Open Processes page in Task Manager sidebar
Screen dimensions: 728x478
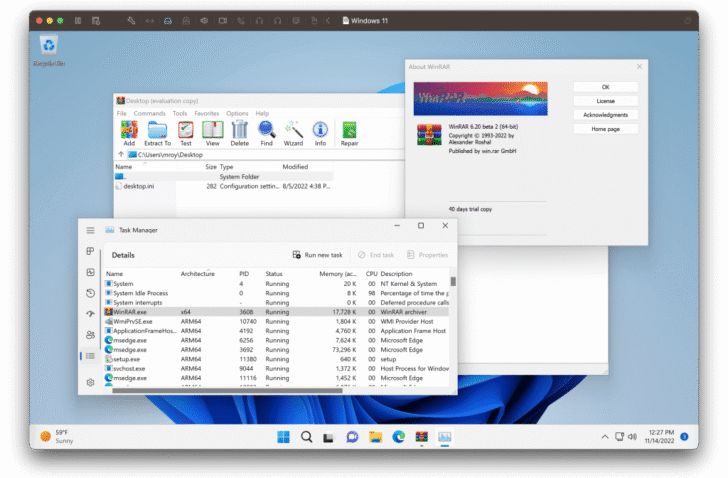[x=91, y=251]
